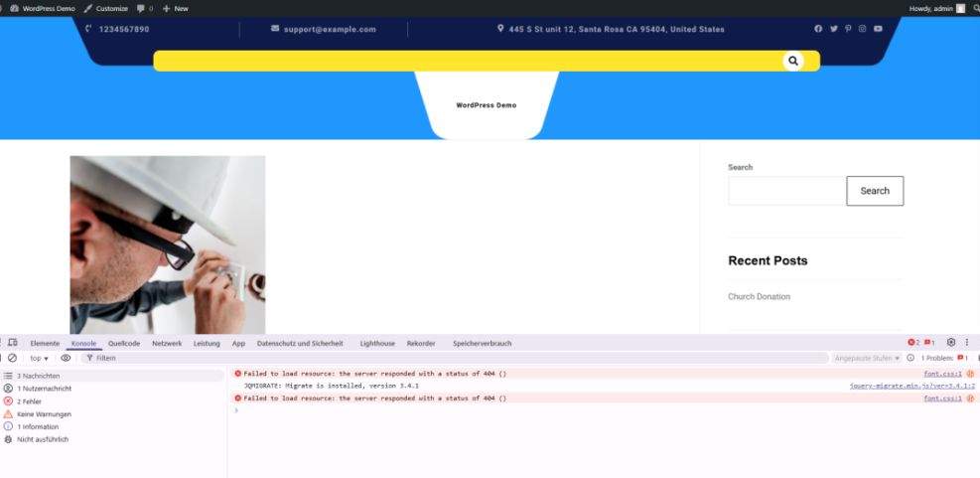Open the comments bubble in the admin bar

[144, 9]
